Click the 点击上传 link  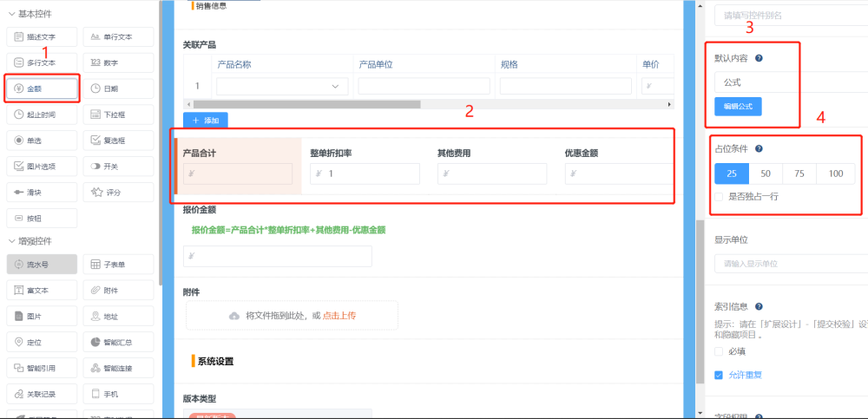339,316
